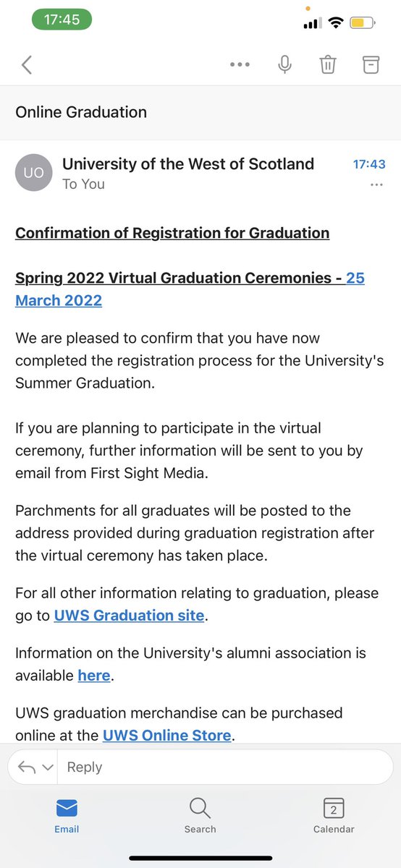Image resolution: width=401 pixels, height=868 pixels.
Task: Tap the sender name University of the West of Scotland
Action: tap(188, 164)
